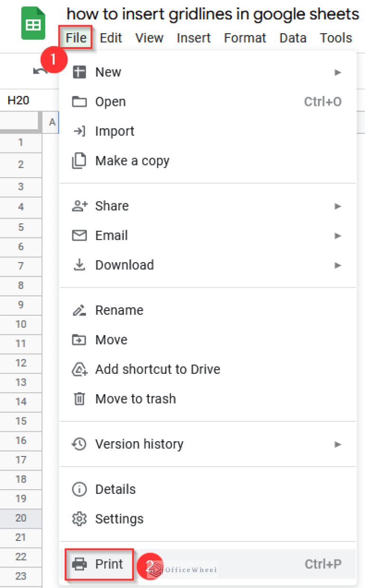Open the Format menu

tap(245, 38)
